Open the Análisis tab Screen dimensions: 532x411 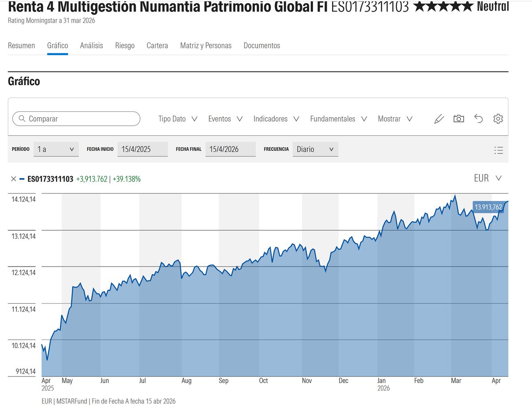[91, 45]
